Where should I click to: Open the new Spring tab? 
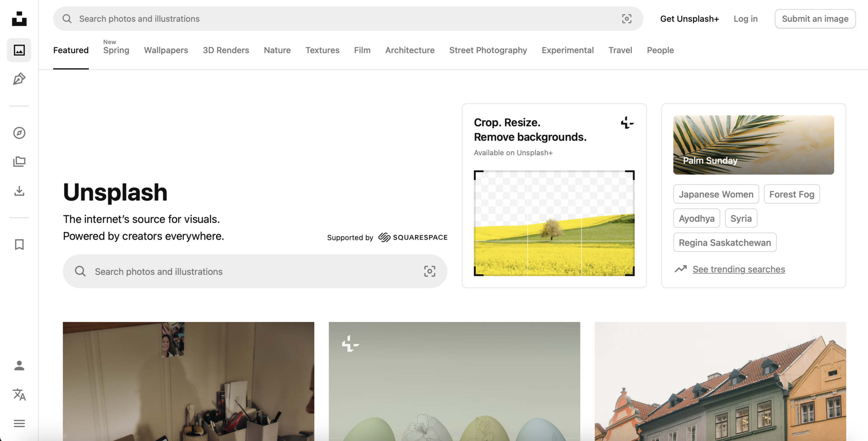(116, 50)
